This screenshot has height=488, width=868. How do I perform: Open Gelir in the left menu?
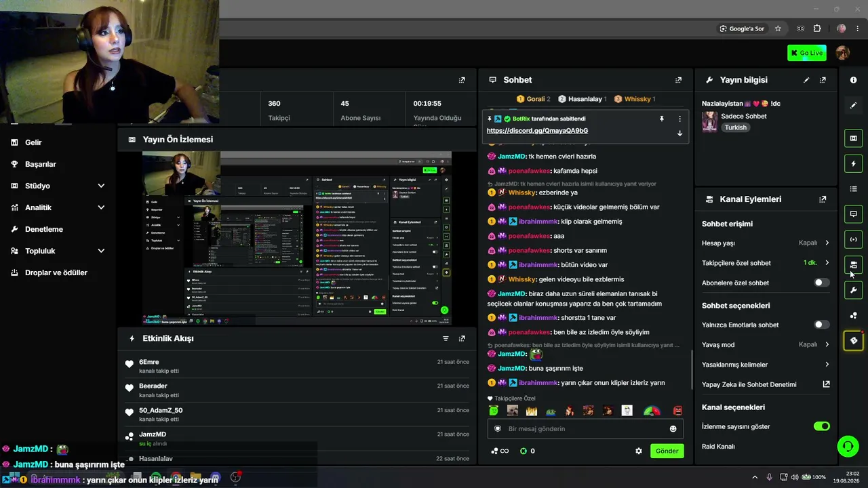click(33, 142)
